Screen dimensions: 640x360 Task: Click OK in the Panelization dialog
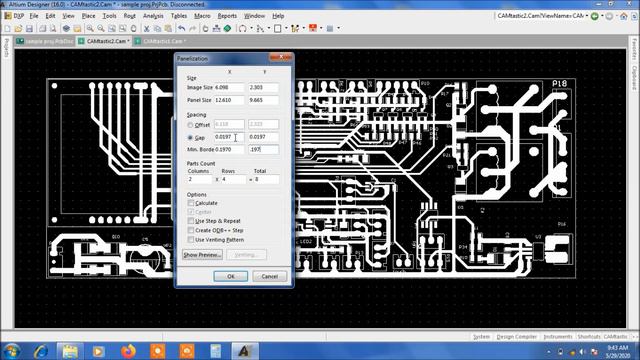231,276
